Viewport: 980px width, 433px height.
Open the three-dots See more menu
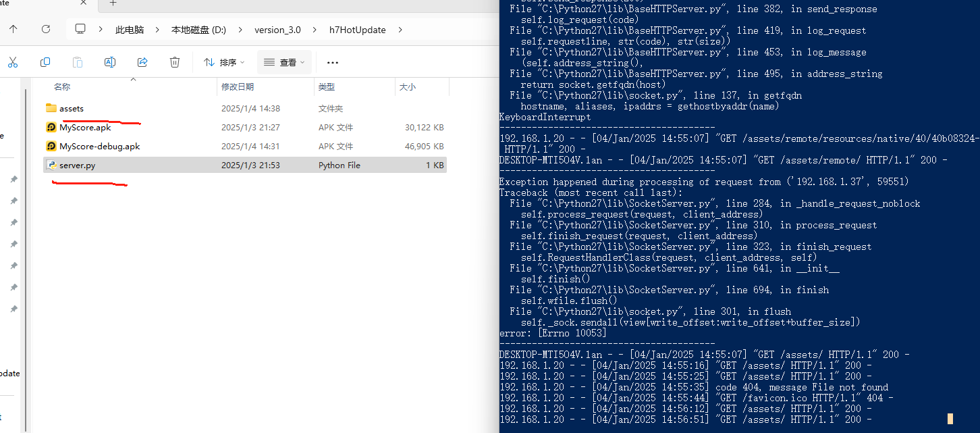coord(332,62)
